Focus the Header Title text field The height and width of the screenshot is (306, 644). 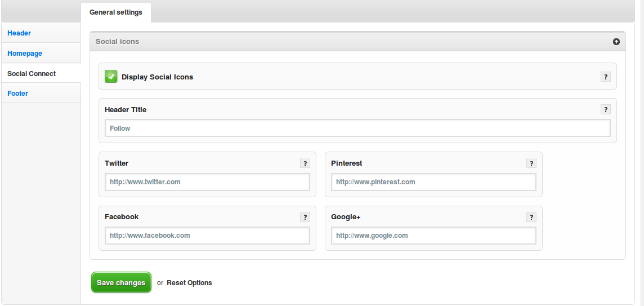point(357,128)
